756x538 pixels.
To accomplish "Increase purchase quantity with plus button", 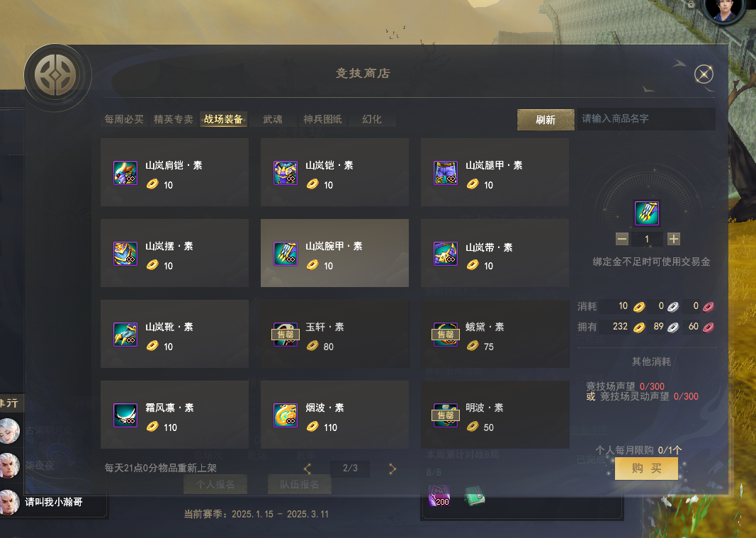I will click(x=674, y=239).
